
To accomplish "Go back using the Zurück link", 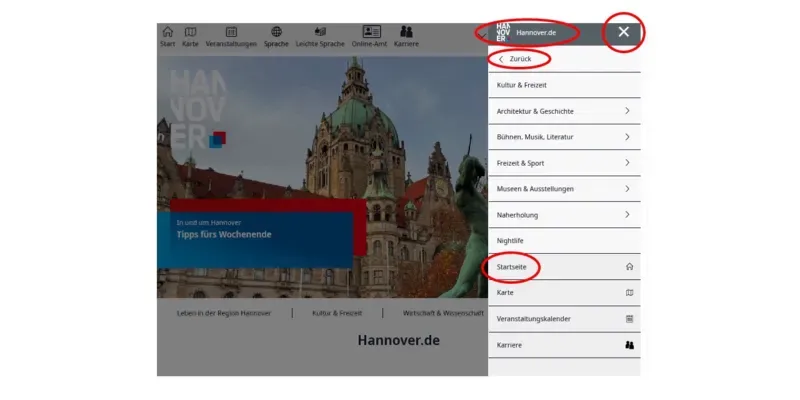I will point(515,59).
